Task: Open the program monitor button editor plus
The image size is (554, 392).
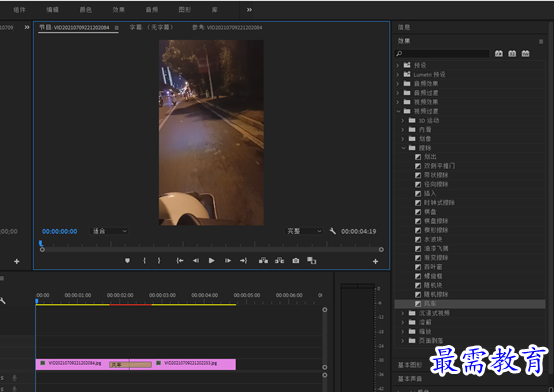Action: [375, 261]
